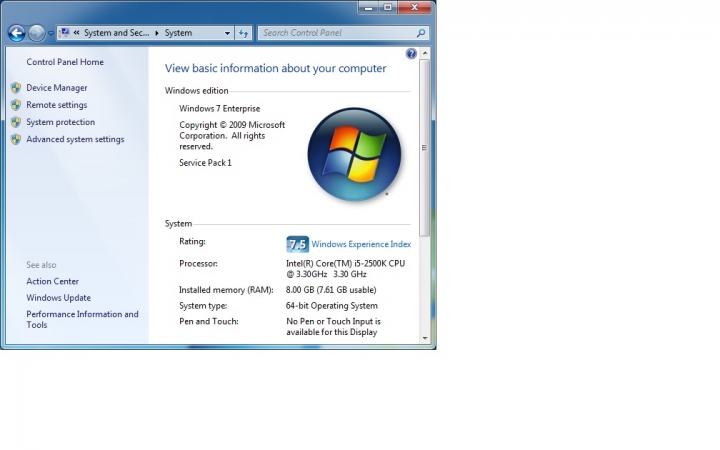Viewport: 720px width, 450px height.
Task: Click the Back navigation arrow
Action: click(17, 33)
